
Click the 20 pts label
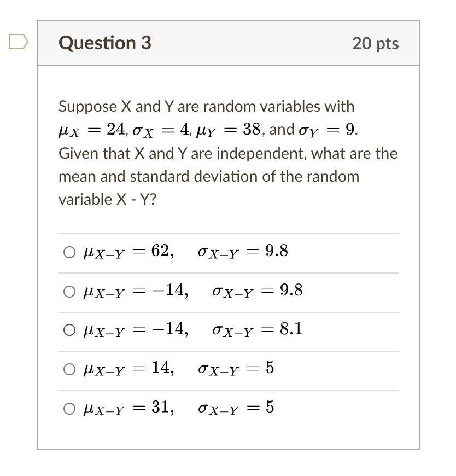point(375,43)
